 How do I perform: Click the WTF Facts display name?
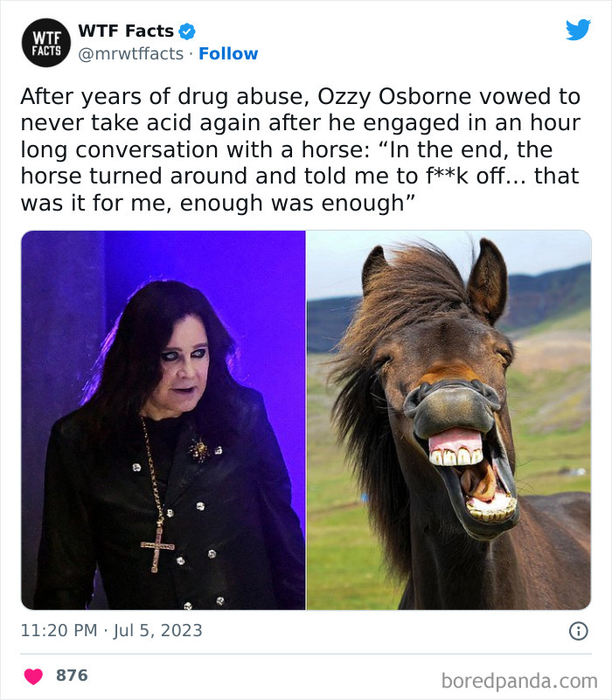click(x=126, y=31)
